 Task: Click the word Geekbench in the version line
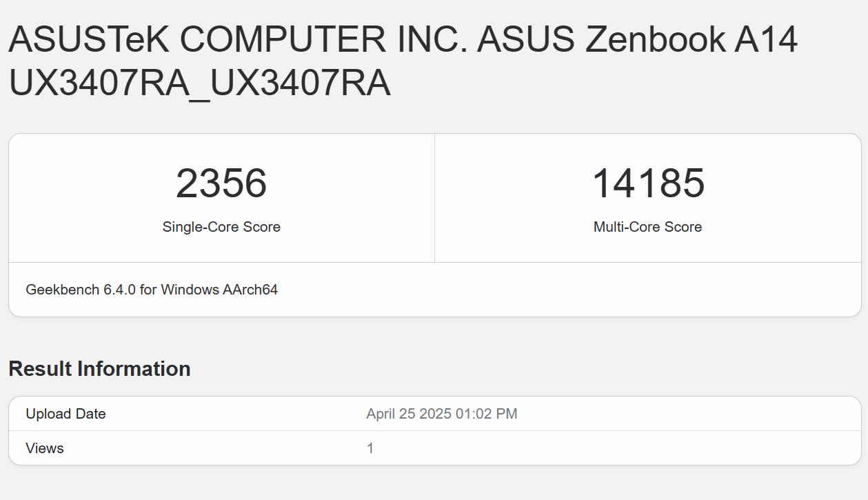(63, 290)
